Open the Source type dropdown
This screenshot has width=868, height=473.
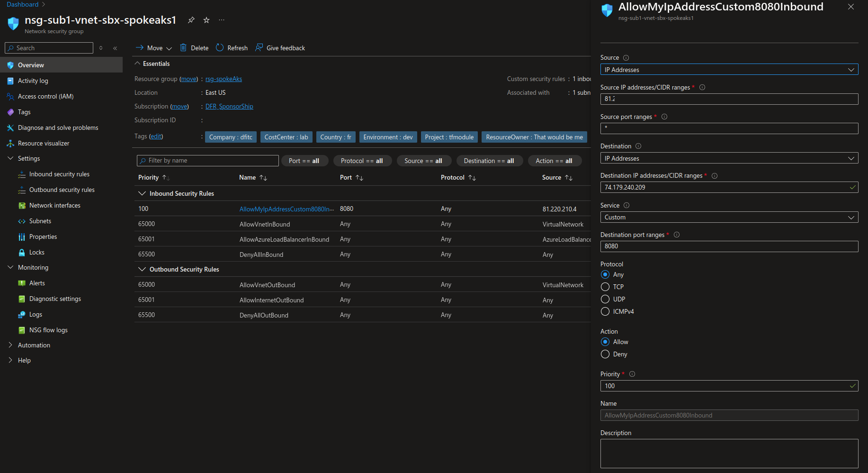(x=729, y=70)
